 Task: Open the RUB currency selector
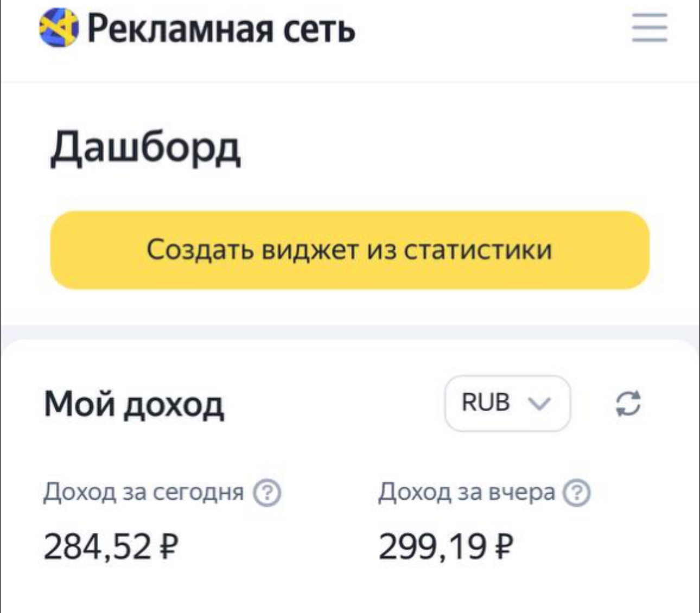[507, 404]
